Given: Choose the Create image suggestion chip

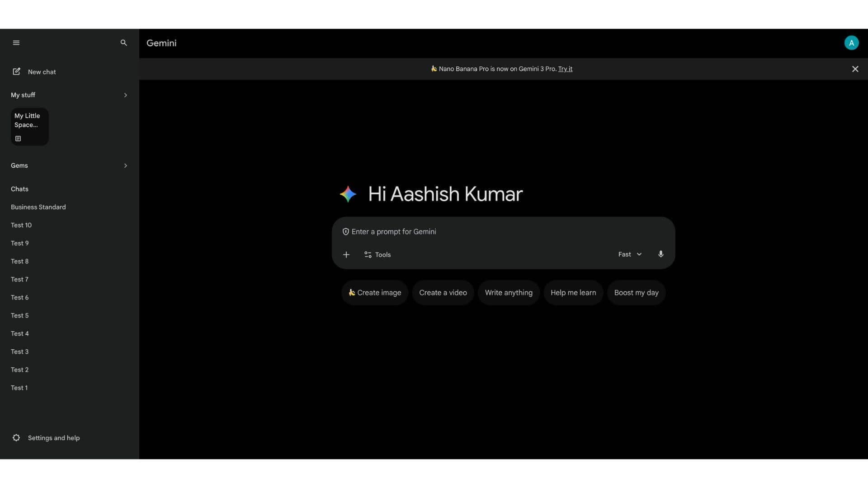Looking at the screenshot, I should tap(375, 293).
